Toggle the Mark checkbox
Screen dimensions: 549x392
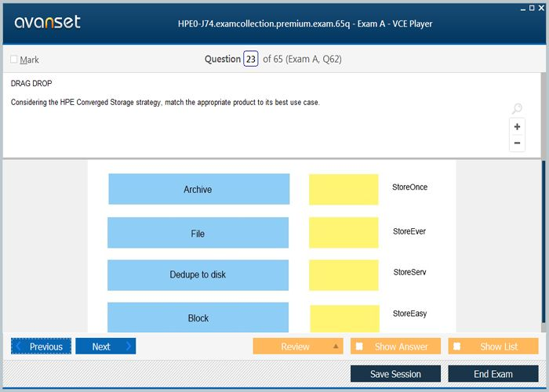point(14,60)
